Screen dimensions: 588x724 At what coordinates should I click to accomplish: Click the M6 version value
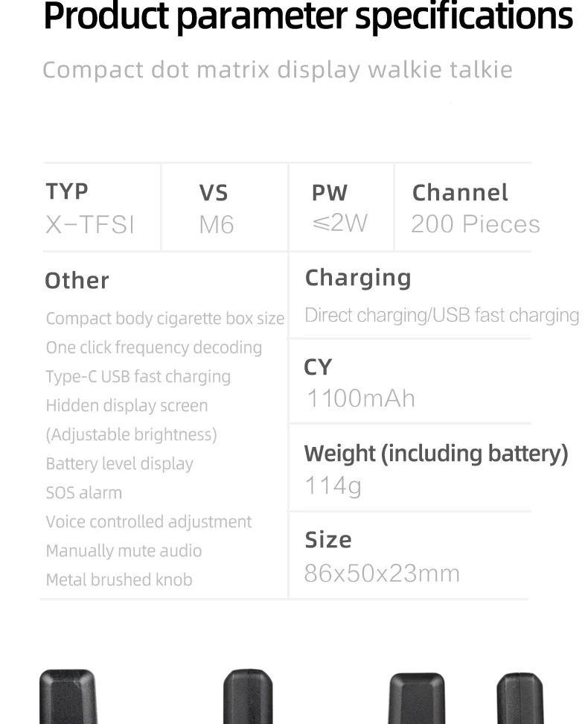click(x=217, y=224)
